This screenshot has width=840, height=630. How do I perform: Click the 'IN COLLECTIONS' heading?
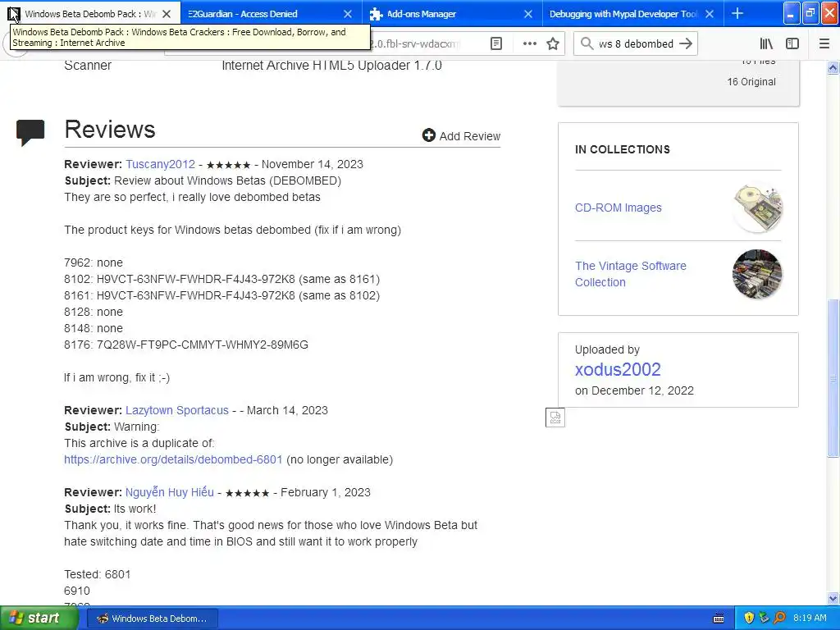[x=623, y=149]
